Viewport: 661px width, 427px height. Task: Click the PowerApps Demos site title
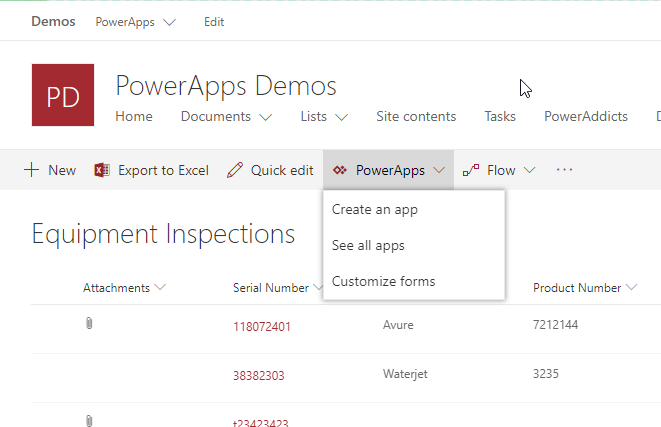[x=226, y=86]
